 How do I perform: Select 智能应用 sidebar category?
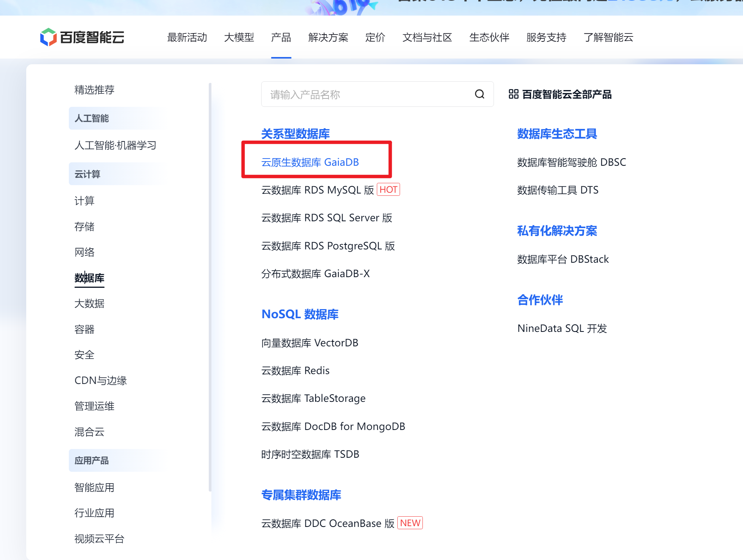coord(94,487)
